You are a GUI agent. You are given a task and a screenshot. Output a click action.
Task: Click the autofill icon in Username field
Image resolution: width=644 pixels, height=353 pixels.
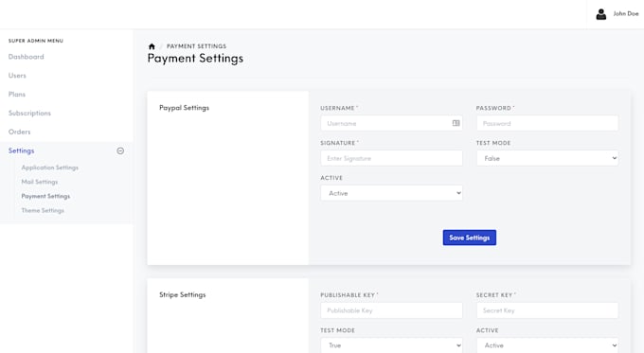456,123
